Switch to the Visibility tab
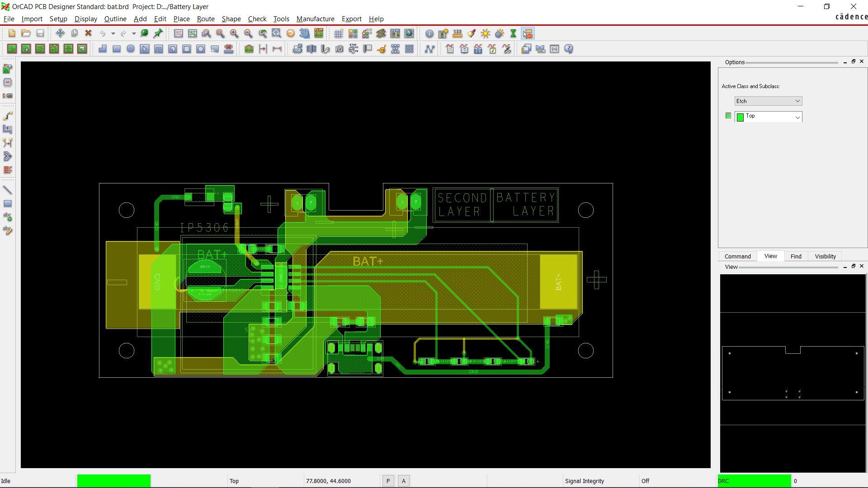Image resolution: width=868 pixels, height=488 pixels. [825, 256]
